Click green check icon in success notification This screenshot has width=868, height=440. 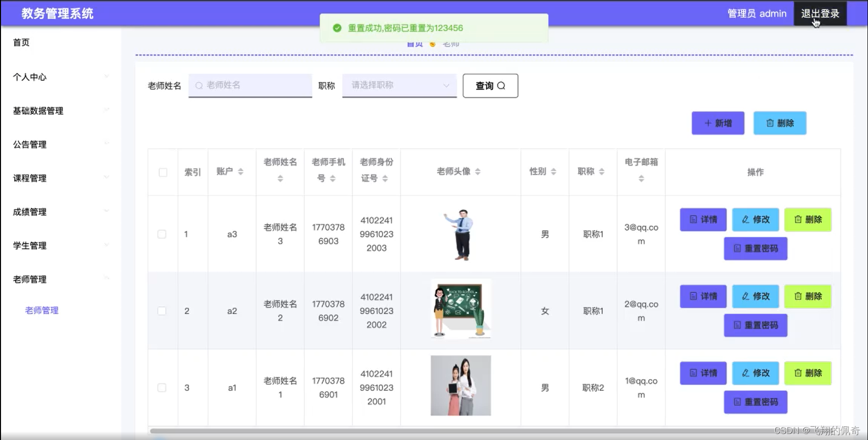click(337, 28)
